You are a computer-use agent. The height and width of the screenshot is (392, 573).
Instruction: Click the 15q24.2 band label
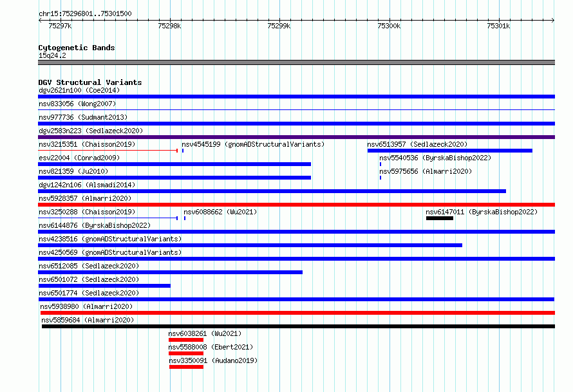(52, 55)
